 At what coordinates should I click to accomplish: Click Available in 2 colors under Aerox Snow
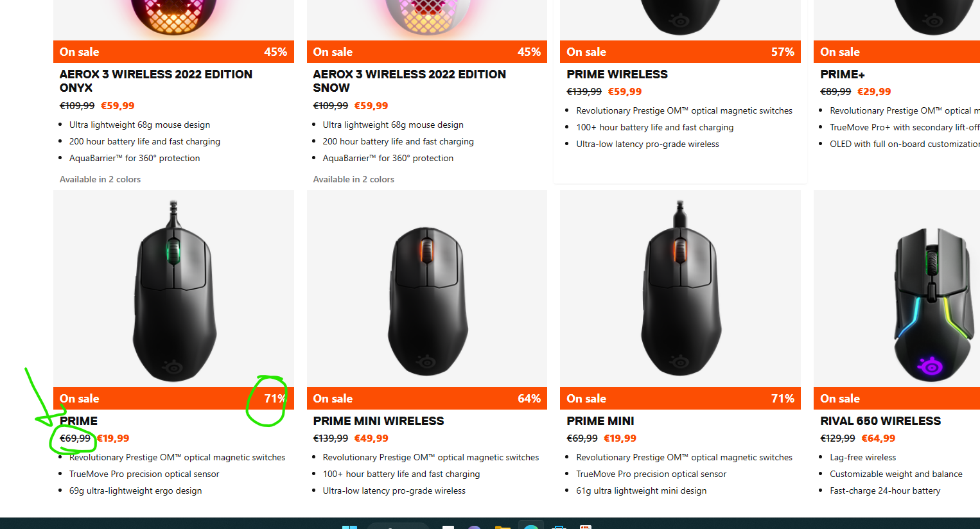click(354, 179)
